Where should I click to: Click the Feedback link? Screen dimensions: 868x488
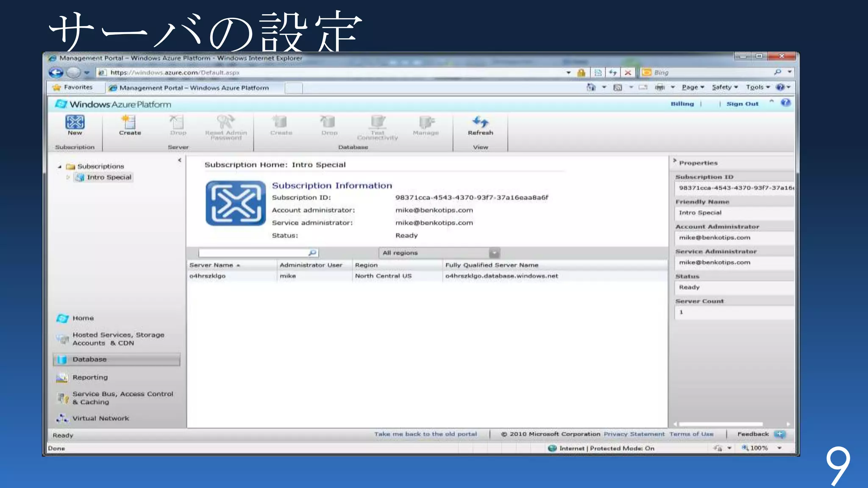pyautogui.click(x=753, y=434)
